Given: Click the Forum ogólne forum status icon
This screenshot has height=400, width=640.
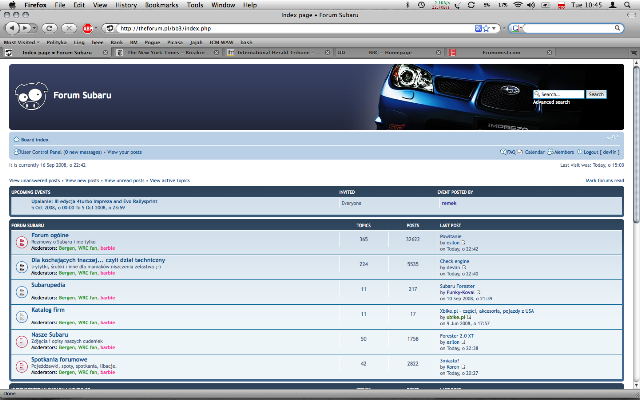Looking at the screenshot, I should (x=20, y=240).
